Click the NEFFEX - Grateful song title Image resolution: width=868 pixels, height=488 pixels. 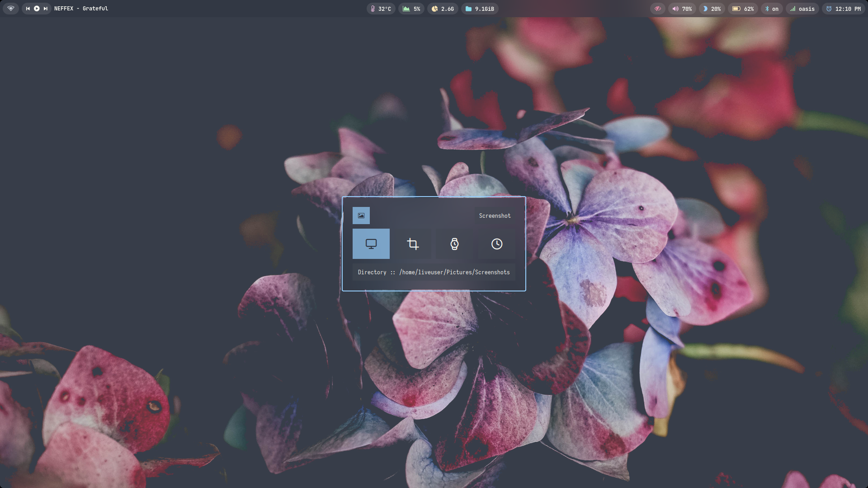[x=81, y=9]
